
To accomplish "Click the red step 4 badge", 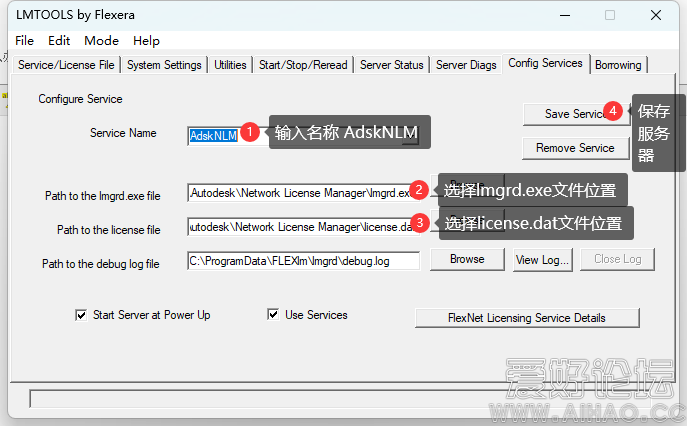I will pyautogui.click(x=612, y=111).
